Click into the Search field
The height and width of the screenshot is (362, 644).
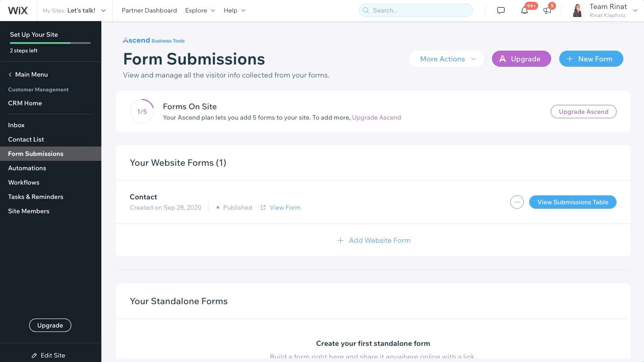click(x=416, y=10)
